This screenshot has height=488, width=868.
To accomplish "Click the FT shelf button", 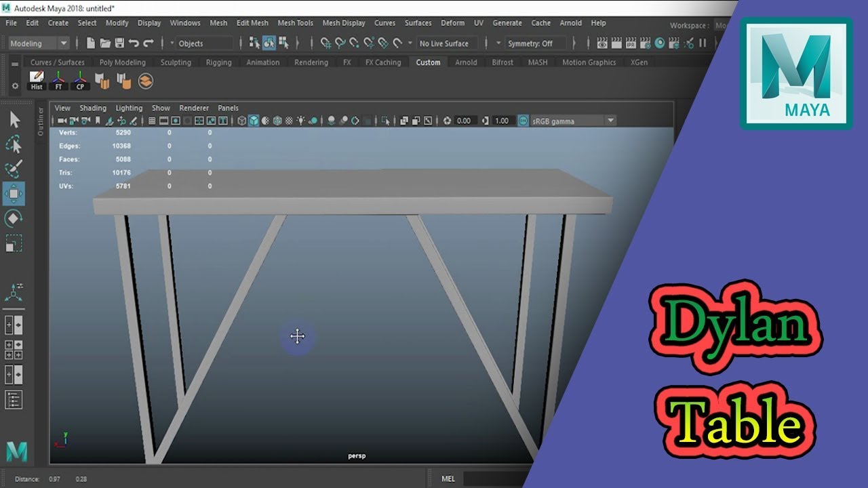I will 58,81.
